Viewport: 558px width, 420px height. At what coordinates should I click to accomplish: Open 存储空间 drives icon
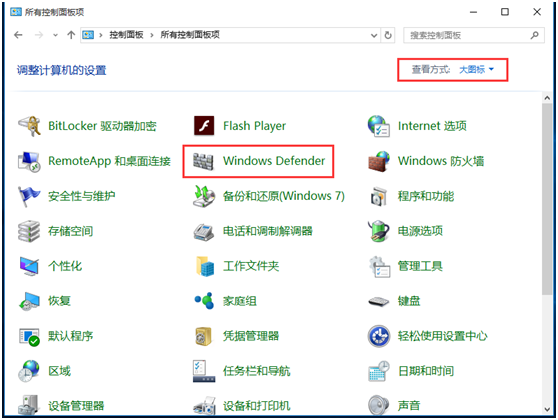click(29, 231)
